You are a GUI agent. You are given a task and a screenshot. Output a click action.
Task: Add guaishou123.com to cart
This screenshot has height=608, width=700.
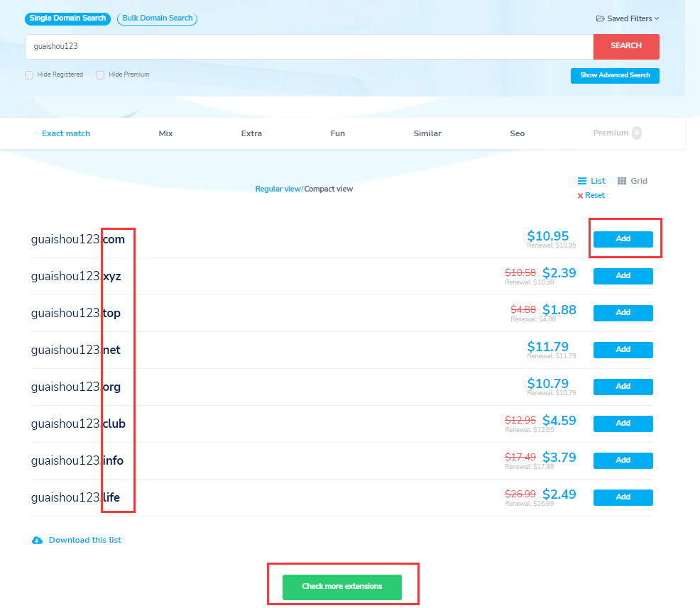[x=623, y=239]
